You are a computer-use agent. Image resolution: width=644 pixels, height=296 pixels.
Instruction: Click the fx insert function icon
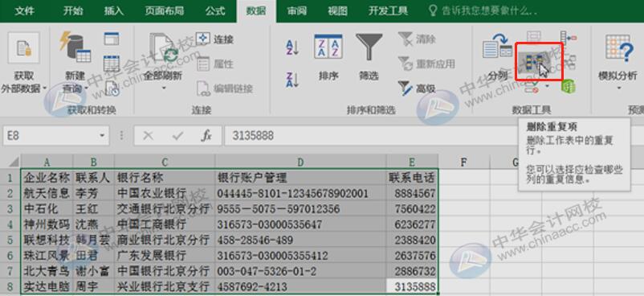pyautogui.click(x=206, y=135)
